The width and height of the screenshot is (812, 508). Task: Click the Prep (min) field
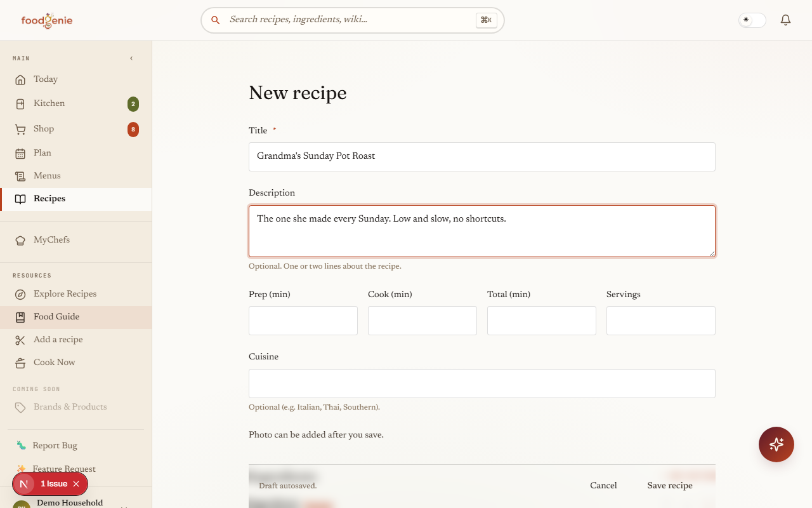[303, 321]
